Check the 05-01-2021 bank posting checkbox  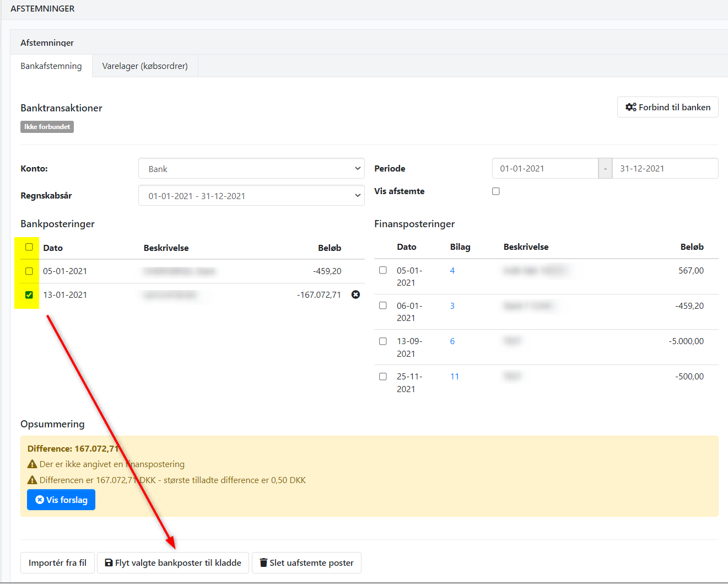point(29,271)
